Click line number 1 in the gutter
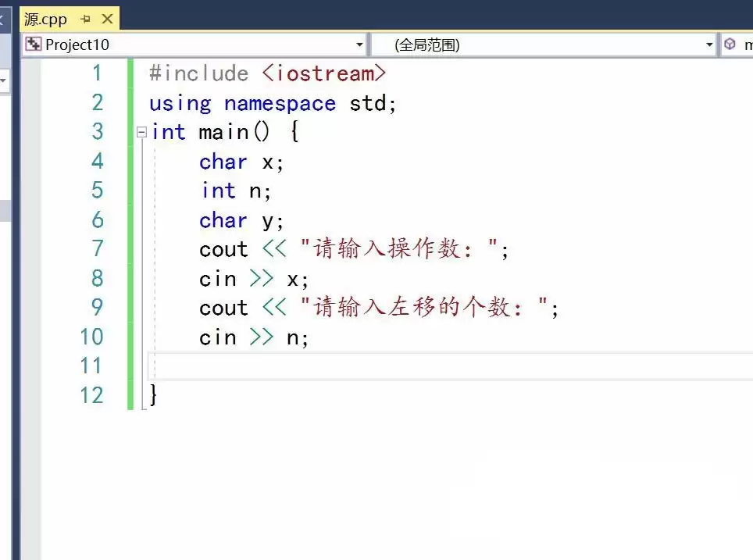Viewport: 753px width, 560px height. [96, 73]
